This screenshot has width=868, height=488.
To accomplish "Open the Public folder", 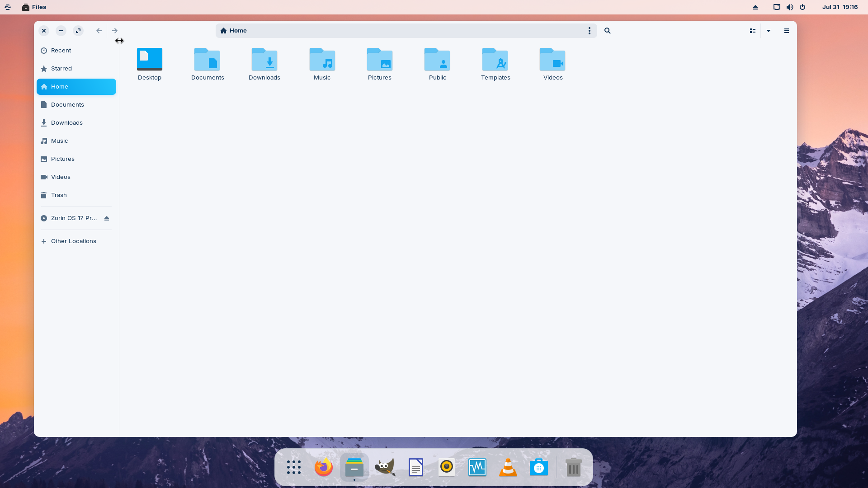I will coord(437,59).
